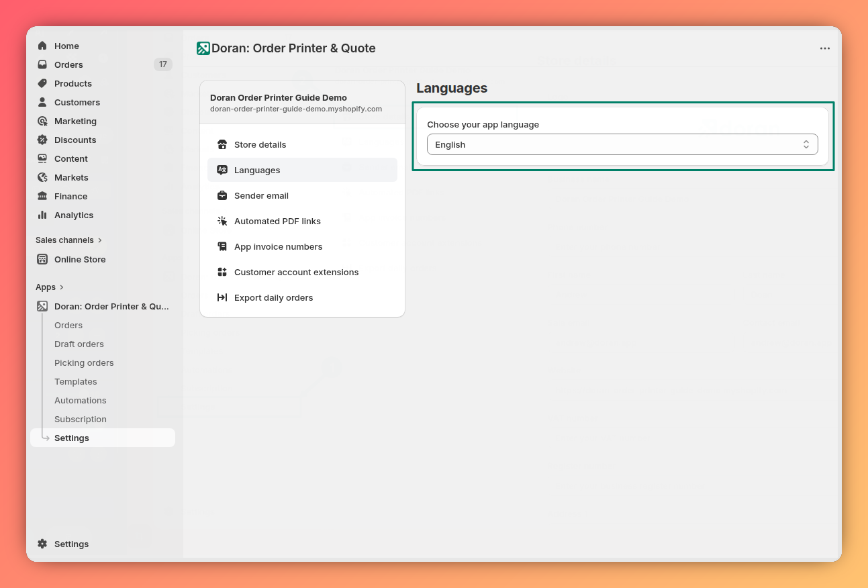Click the Finance label in sidebar
868x588 pixels.
[x=71, y=196]
